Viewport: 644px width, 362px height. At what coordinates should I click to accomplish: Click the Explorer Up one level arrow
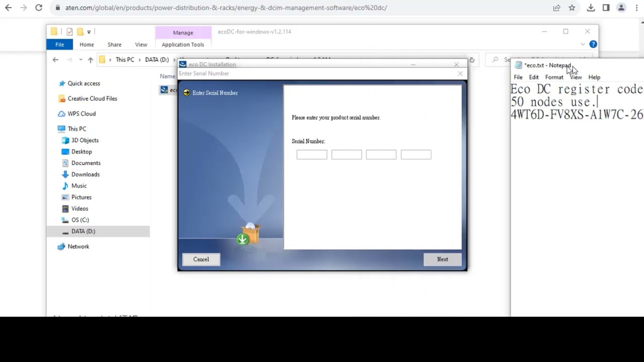[90, 60]
